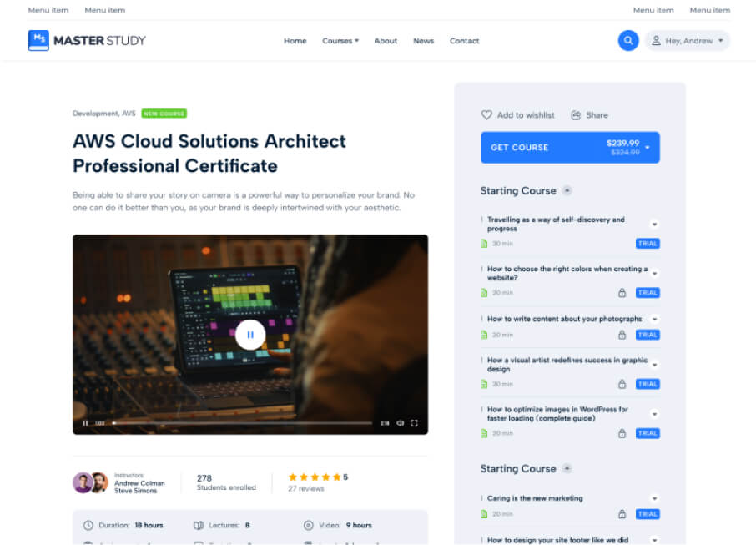Enter fullscreen mode on the video
Viewport: 756px width, 545px height.
coord(414,423)
